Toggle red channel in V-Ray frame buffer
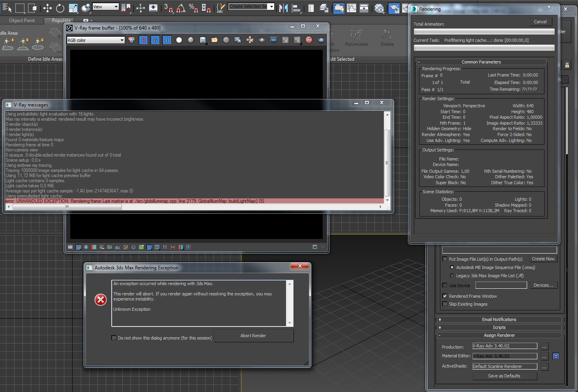 (x=144, y=40)
